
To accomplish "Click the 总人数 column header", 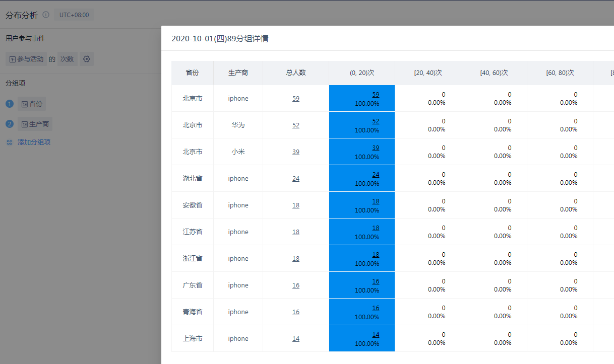I will 295,72.
